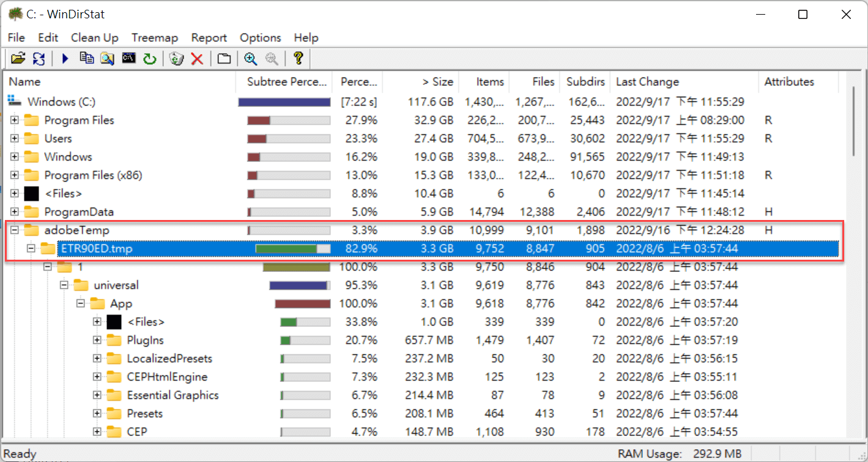
Task: Click the folder icon beside adobeTemp
Action: coord(32,230)
